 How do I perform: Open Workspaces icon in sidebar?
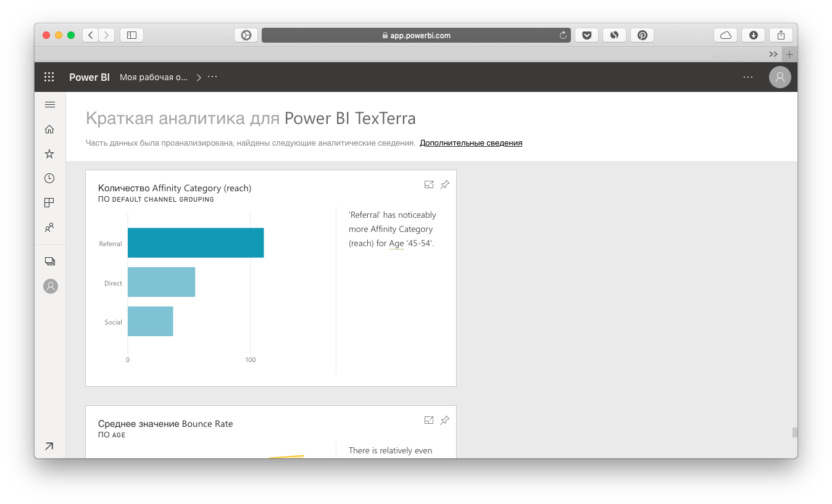click(50, 262)
